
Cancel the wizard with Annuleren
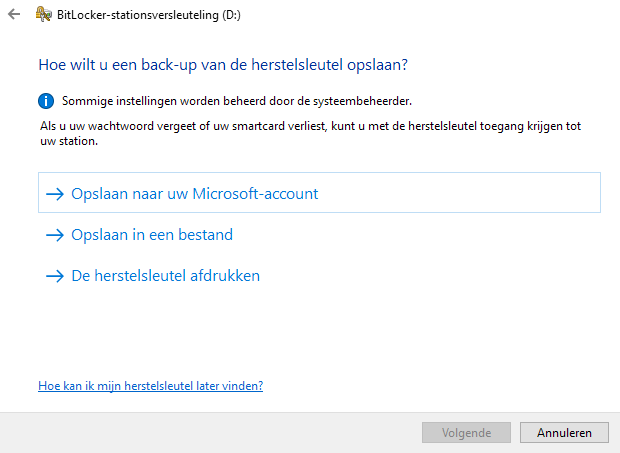coord(564,433)
